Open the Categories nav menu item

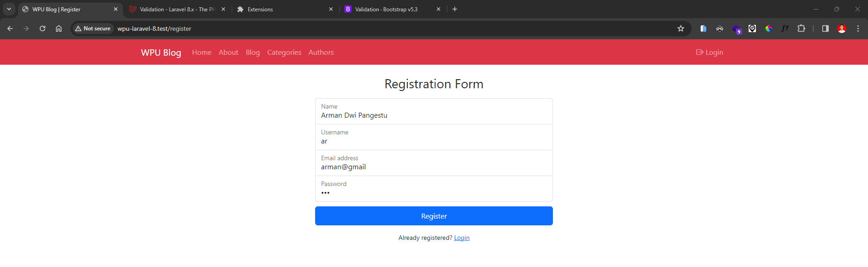284,52
